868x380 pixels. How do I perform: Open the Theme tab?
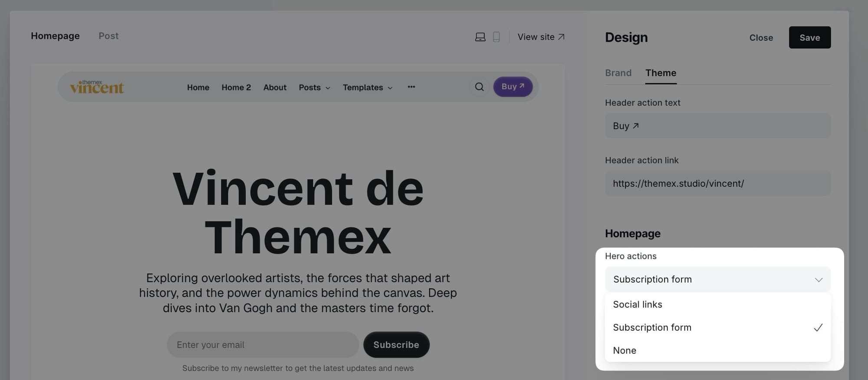coord(661,73)
